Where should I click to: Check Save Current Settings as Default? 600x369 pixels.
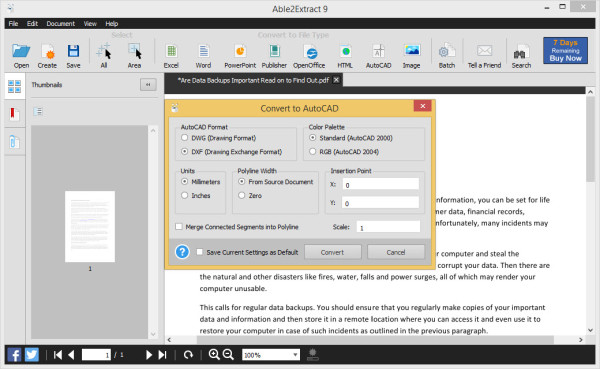[199, 252]
